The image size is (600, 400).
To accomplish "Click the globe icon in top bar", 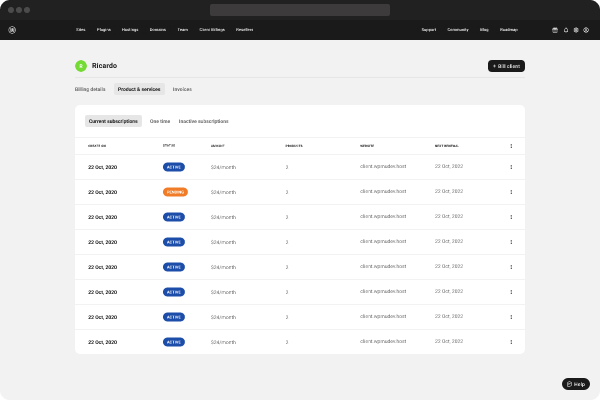I will point(576,30).
